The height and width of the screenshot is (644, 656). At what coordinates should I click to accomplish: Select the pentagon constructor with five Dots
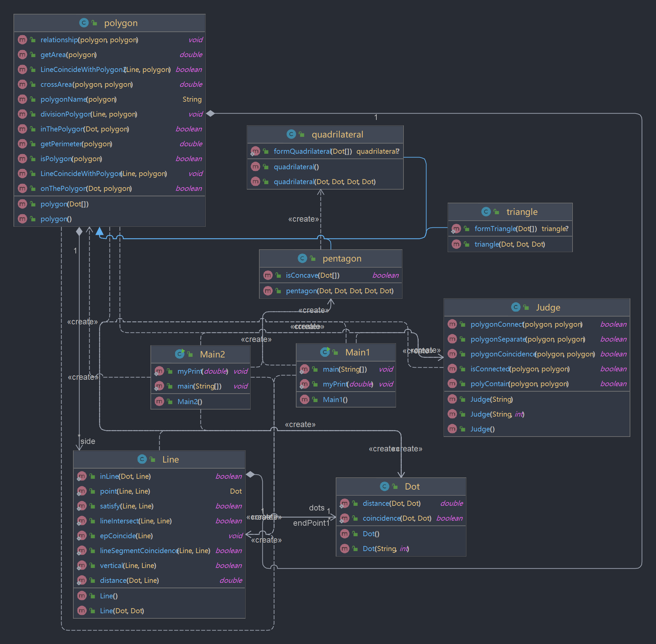(339, 291)
